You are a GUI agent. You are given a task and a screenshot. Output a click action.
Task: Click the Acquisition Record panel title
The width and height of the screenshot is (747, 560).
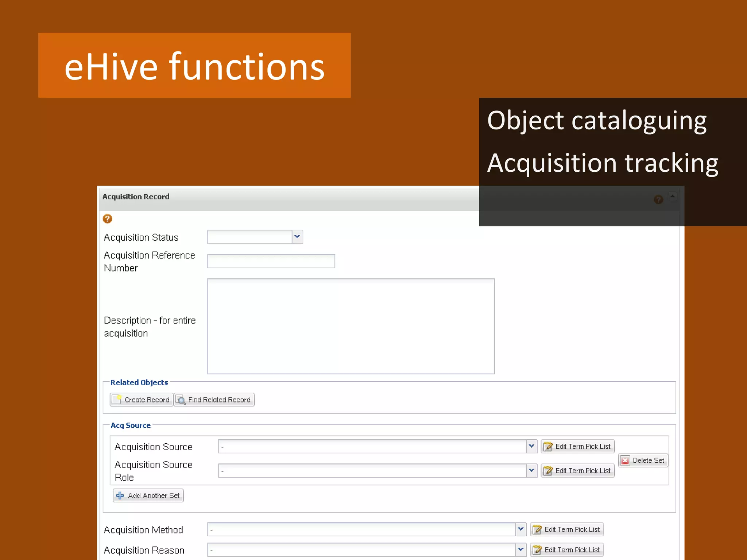(136, 197)
